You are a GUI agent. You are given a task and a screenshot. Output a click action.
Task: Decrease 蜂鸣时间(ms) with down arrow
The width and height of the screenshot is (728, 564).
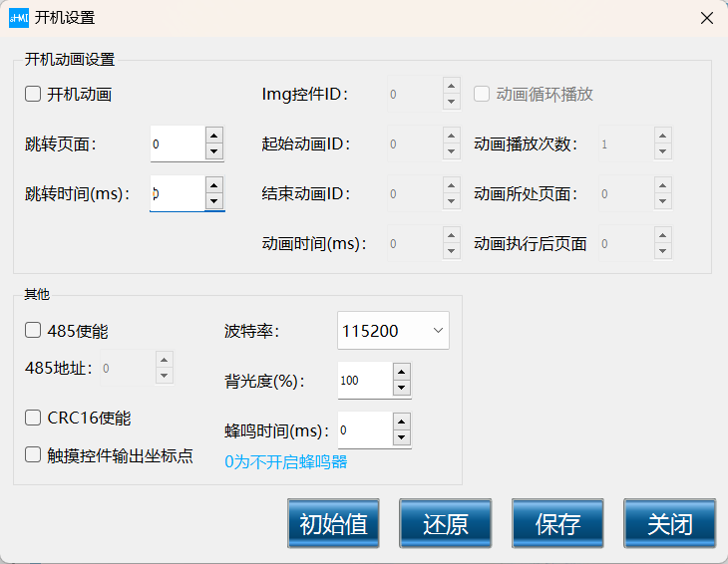pos(401,437)
